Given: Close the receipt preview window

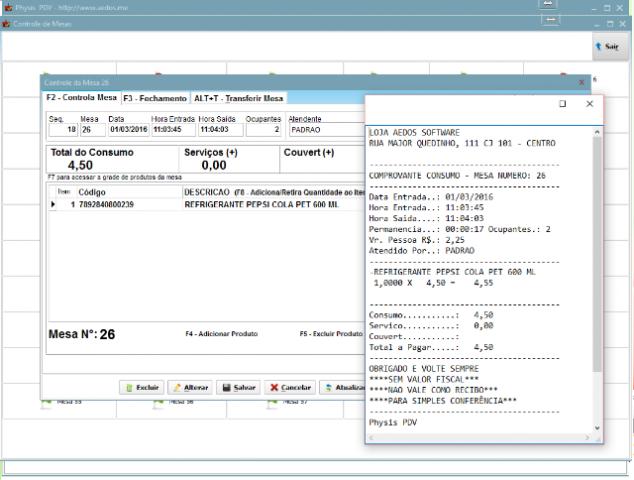Looking at the screenshot, I should pyautogui.click(x=590, y=104).
